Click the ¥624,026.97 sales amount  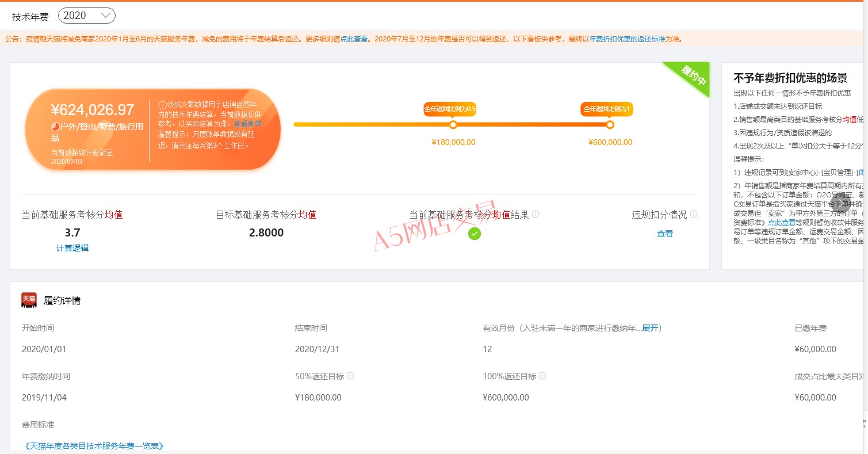click(x=93, y=110)
